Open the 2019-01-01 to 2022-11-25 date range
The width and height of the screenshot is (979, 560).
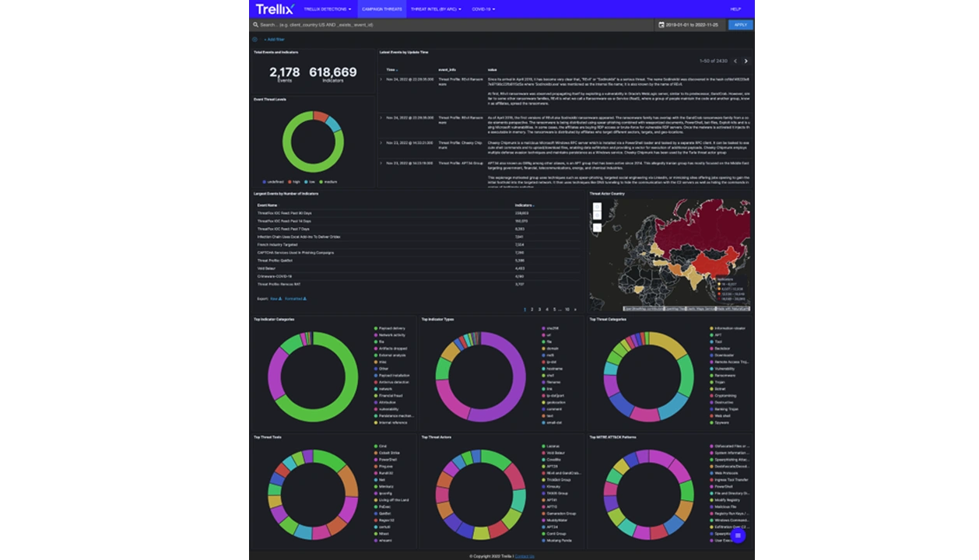(690, 25)
